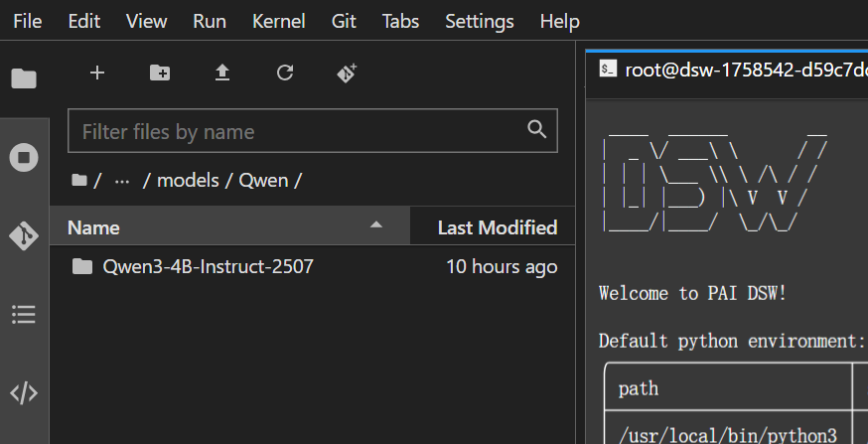
Task: Open the Git sidebar panel
Action: (x=24, y=236)
